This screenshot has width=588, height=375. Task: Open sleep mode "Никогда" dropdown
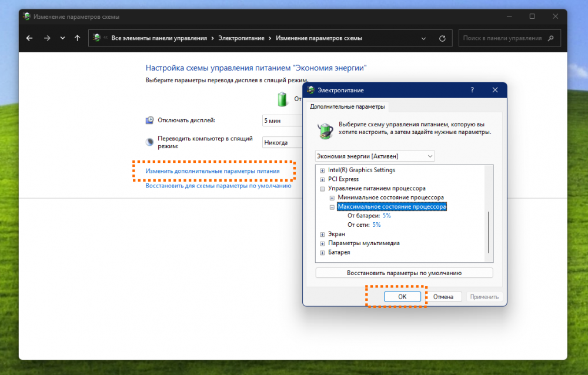tap(282, 142)
